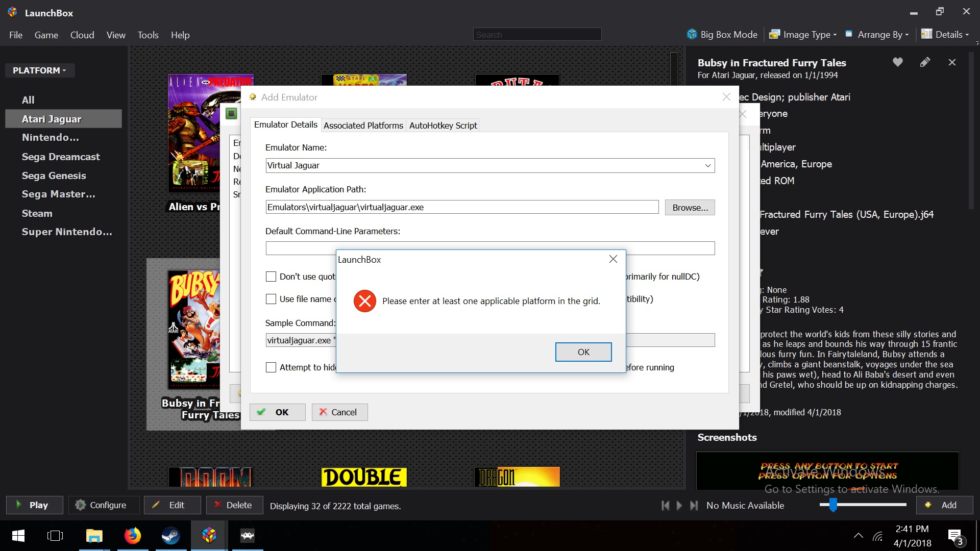980x551 pixels.
Task: Click the Edit button in bottom bar
Action: point(172,505)
